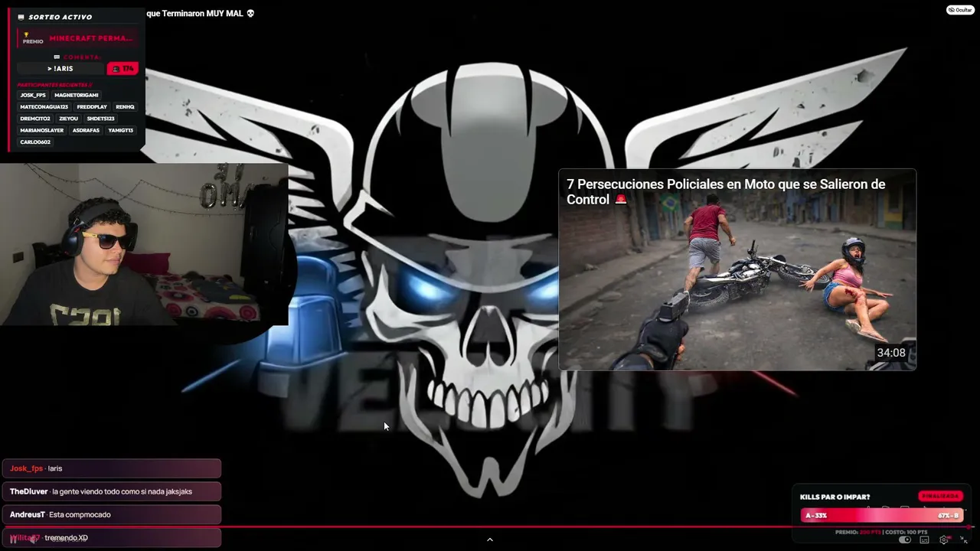The width and height of the screenshot is (980, 551).
Task: Click the JOSK_FPS participant chip
Action: click(x=33, y=95)
